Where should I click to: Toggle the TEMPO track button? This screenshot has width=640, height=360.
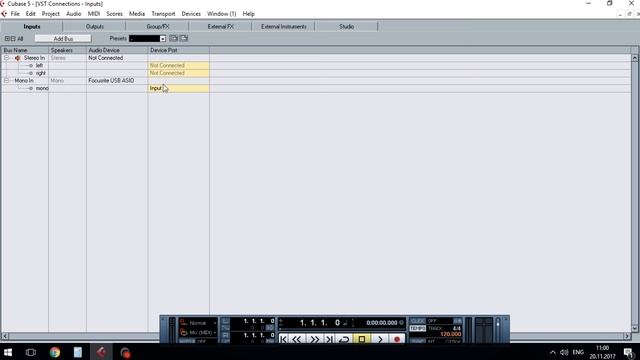(418, 328)
